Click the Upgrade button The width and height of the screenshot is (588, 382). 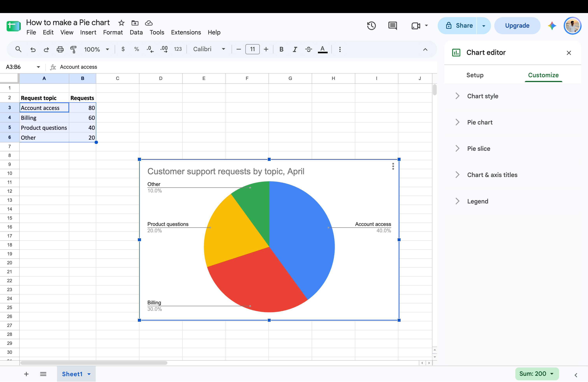[x=517, y=26]
